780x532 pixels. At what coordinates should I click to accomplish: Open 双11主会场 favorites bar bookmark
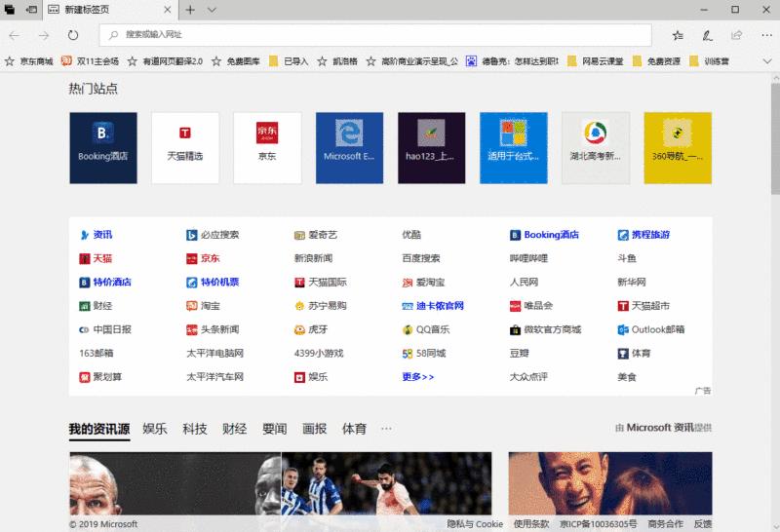pyautogui.click(x=90, y=61)
